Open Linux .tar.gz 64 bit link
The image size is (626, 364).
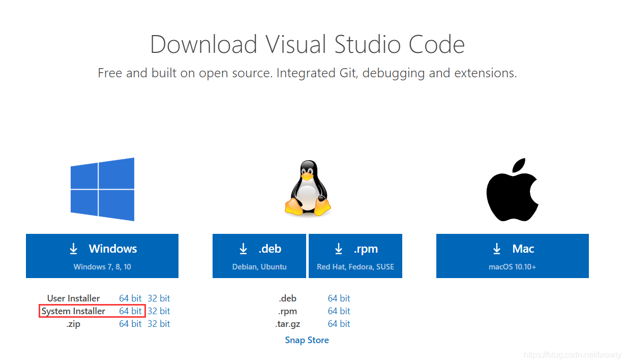click(339, 324)
